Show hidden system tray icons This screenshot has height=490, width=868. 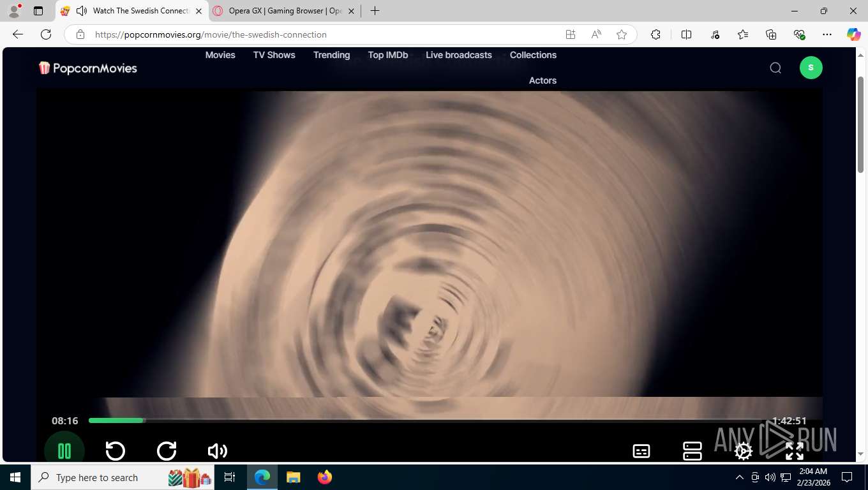point(740,477)
